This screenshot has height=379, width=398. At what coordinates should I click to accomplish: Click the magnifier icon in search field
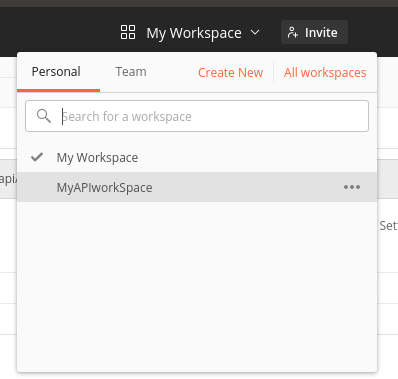(x=44, y=116)
